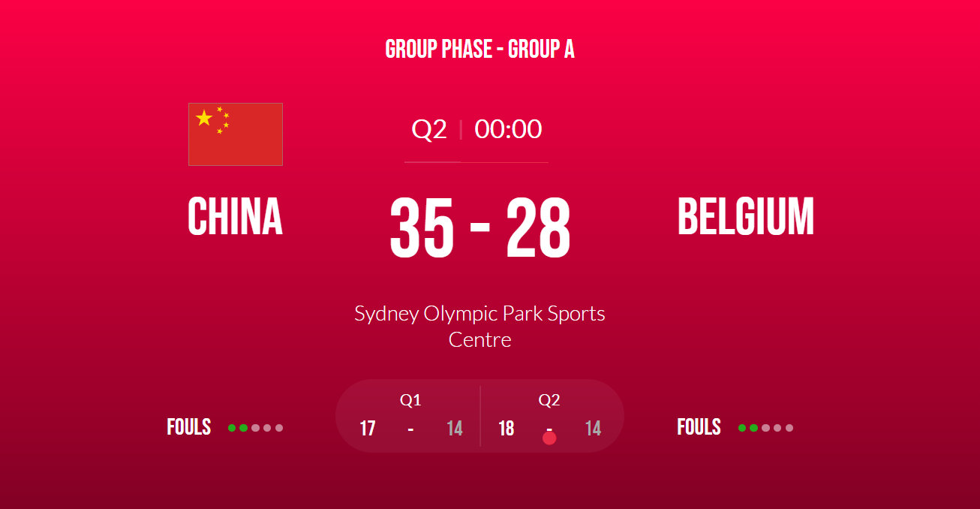Click China's Q1 score of 17

(x=368, y=429)
